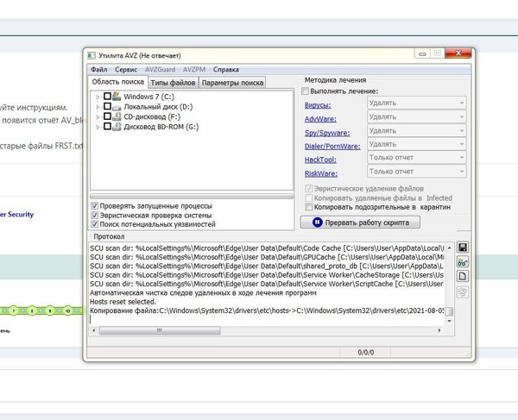Click the Локальный диск (D:) drive icon
The image size is (518, 420).
click(x=117, y=106)
